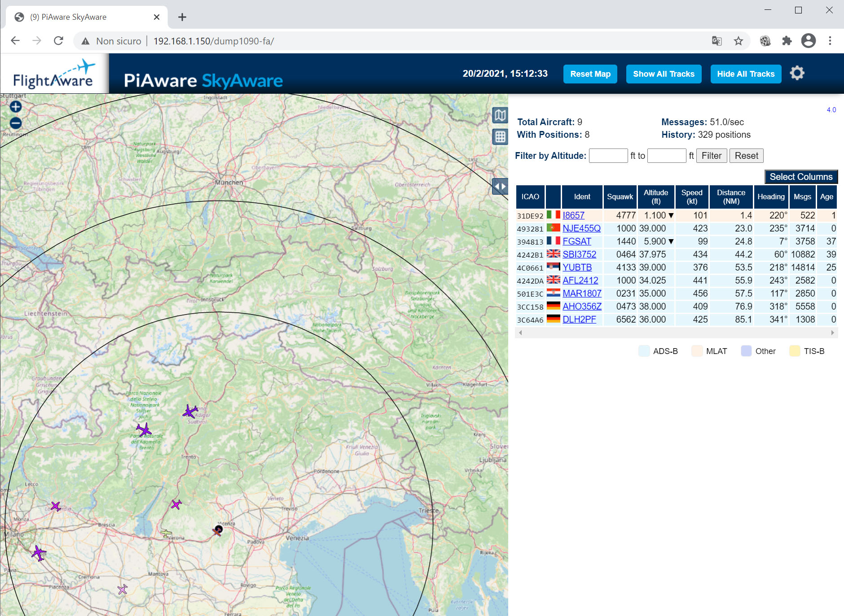Screen dimensions: 844x616
Task: Collapse sidebar with the double-arrow toggle
Action: 500,186
